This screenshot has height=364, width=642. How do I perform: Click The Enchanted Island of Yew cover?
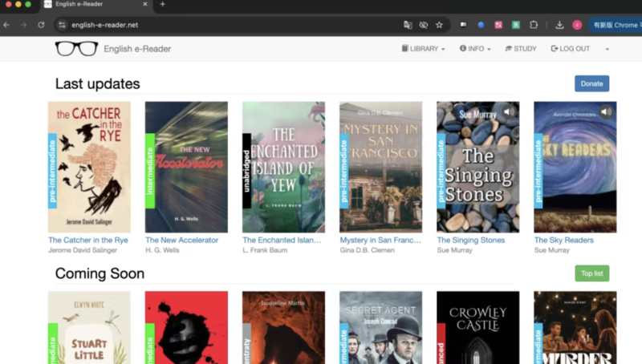point(283,167)
